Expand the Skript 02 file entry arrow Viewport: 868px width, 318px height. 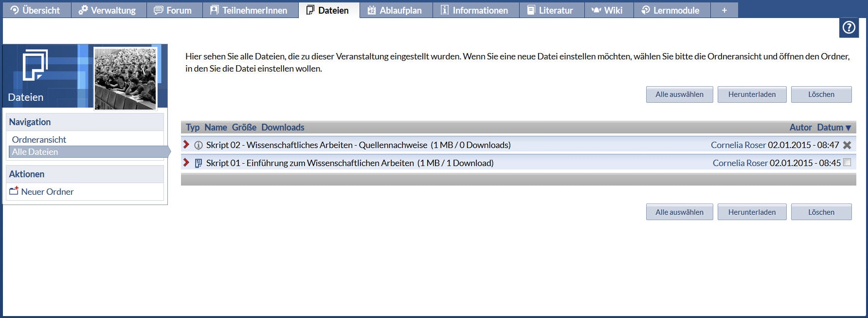[x=186, y=145]
